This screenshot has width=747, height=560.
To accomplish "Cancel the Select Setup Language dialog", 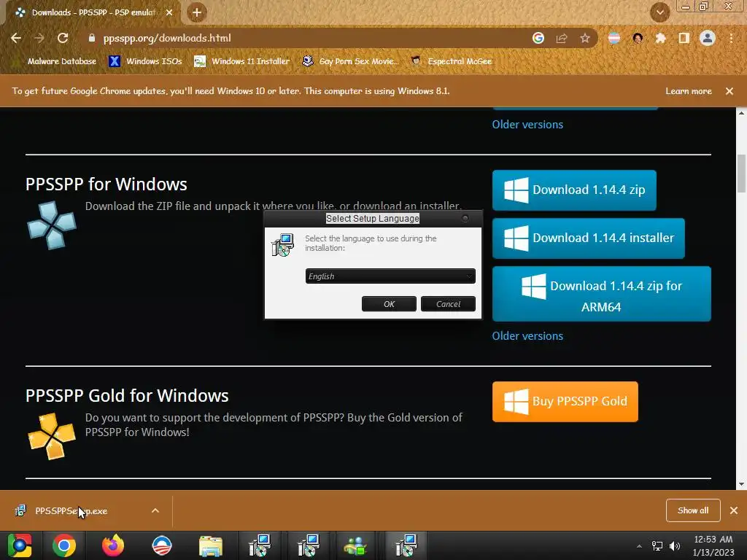I will click(x=448, y=304).
